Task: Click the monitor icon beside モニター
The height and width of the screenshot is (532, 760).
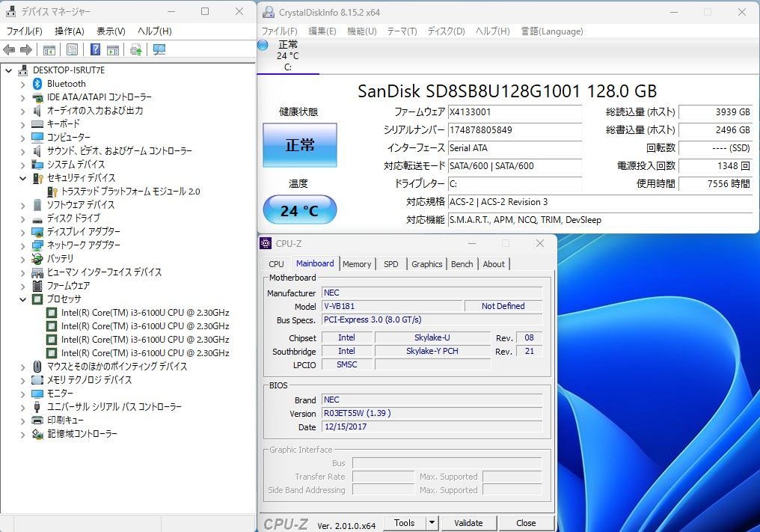Action: (x=37, y=394)
